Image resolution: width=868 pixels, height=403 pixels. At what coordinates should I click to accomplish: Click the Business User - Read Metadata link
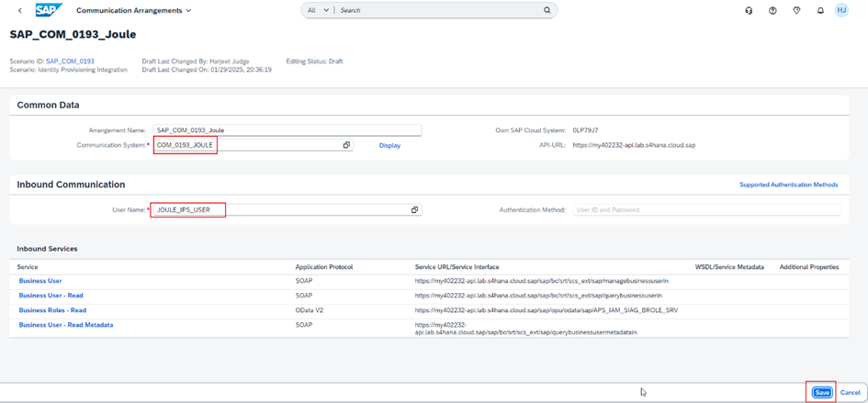(x=66, y=325)
